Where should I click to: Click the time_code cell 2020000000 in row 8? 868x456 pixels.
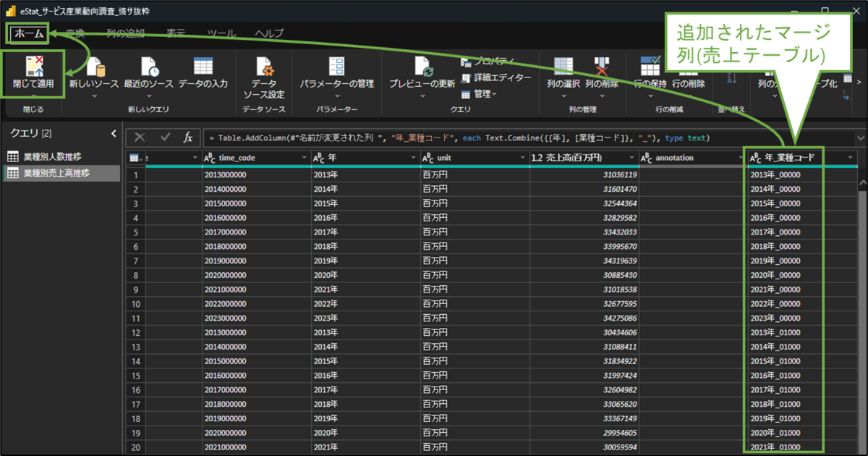257,275
